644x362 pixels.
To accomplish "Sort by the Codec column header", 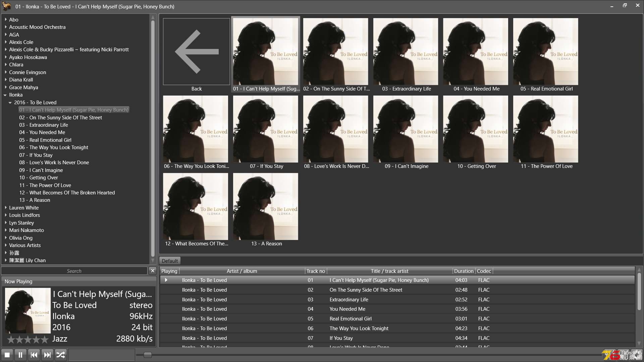I will point(484,271).
